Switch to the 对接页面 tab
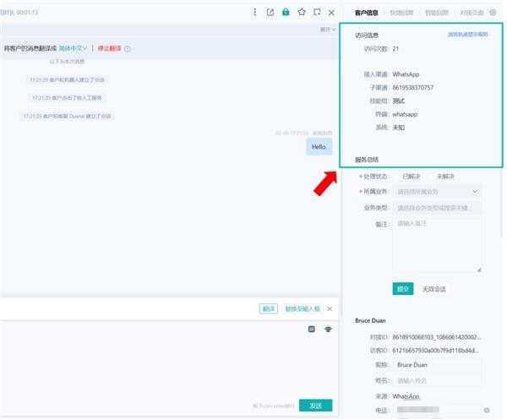The height and width of the screenshot is (420, 507). pyautogui.click(x=472, y=13)
